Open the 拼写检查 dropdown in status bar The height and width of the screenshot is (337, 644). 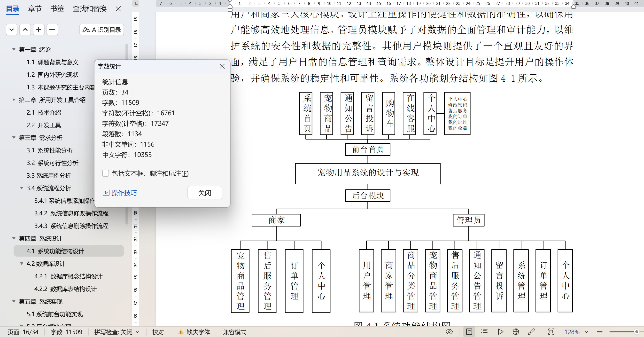[137, 332]
